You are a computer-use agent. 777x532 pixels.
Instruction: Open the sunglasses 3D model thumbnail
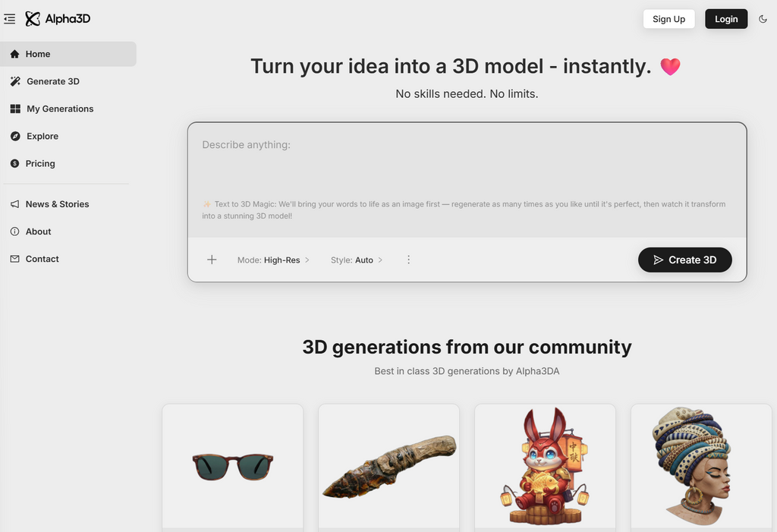(x=232, y=465)
